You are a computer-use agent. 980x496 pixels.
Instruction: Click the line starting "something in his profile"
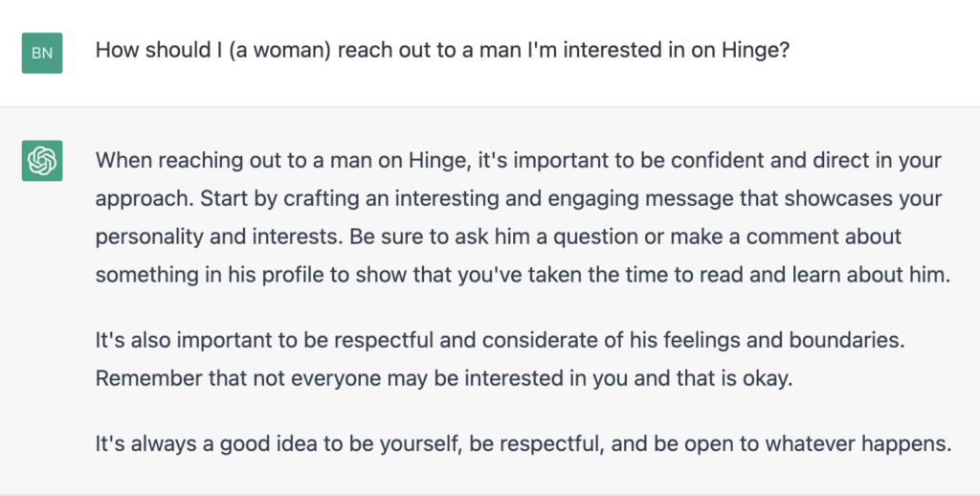click(523, 275)
